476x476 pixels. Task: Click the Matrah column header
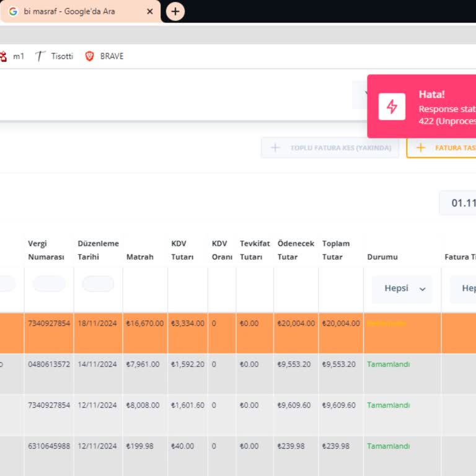(139, 257)
